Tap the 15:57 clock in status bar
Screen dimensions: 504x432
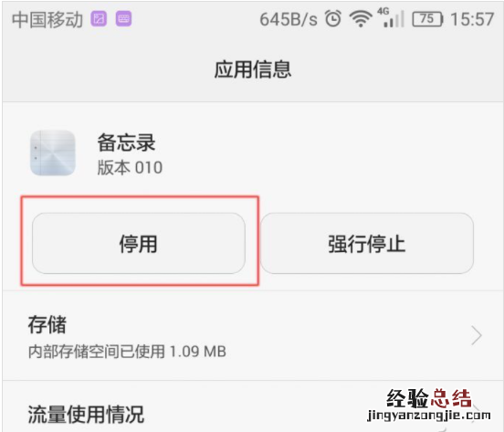[x=472, y=19]
